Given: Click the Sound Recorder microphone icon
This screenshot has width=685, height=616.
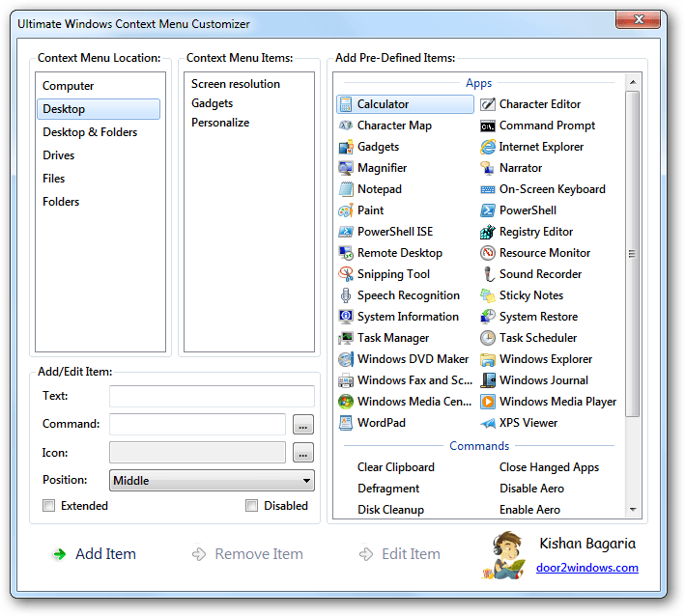Looking at the screenshot, I should [x=488, y=274].
